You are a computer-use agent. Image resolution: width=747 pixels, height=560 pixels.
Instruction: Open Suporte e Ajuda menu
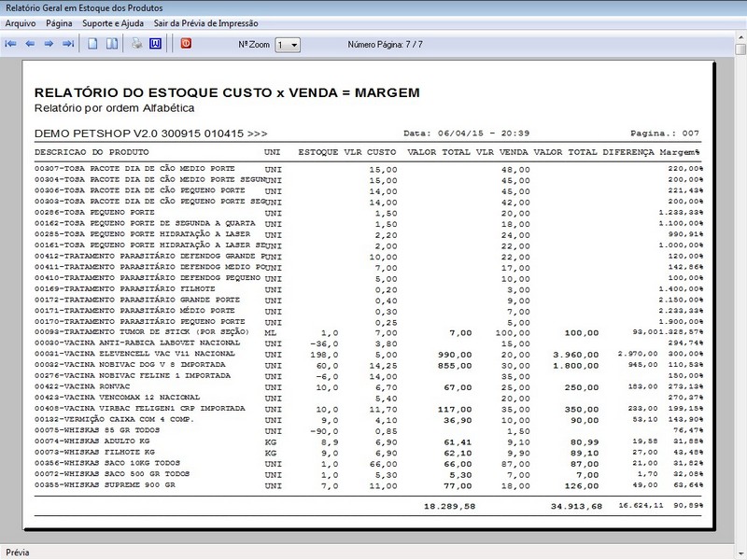(x=113, y=23)
